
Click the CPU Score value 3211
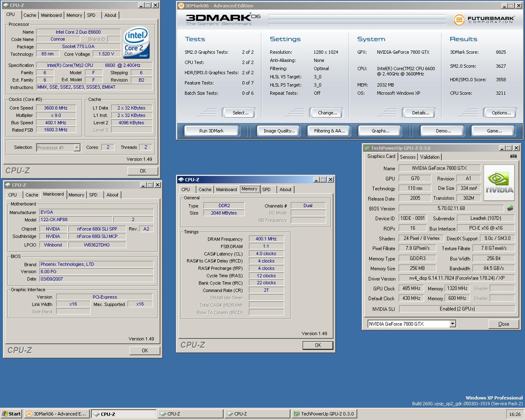[501, 93]
